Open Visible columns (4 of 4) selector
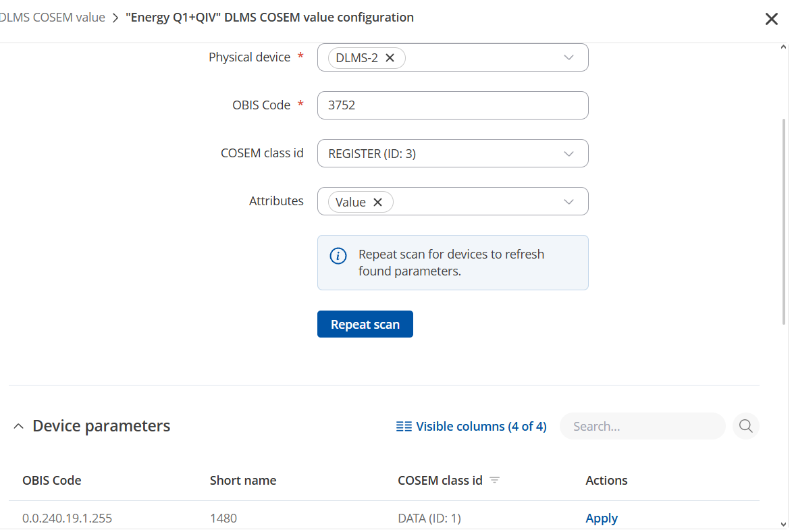The width and height of the screenshot is (794, 532). [471, 426]
